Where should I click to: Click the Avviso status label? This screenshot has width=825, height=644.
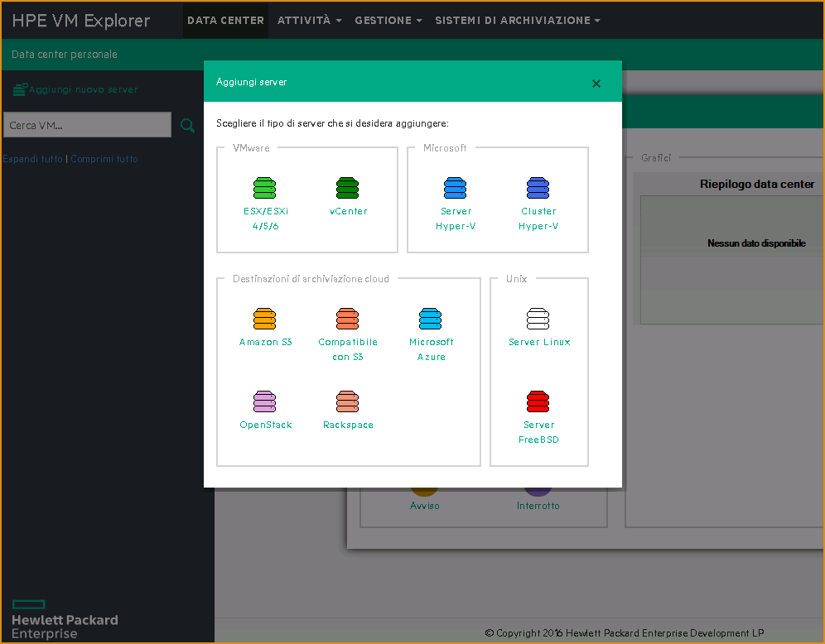click(x=425, y=505)
